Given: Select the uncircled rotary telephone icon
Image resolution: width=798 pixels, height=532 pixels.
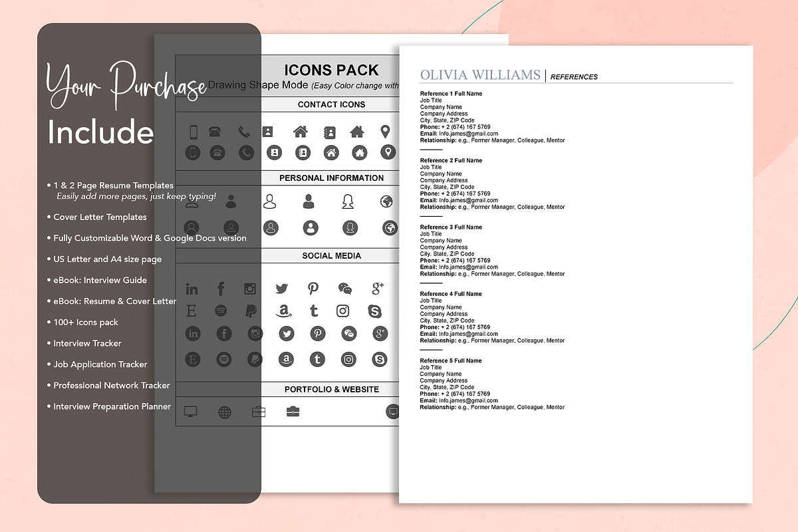Looking at the screenshot, I should point(215,131).
